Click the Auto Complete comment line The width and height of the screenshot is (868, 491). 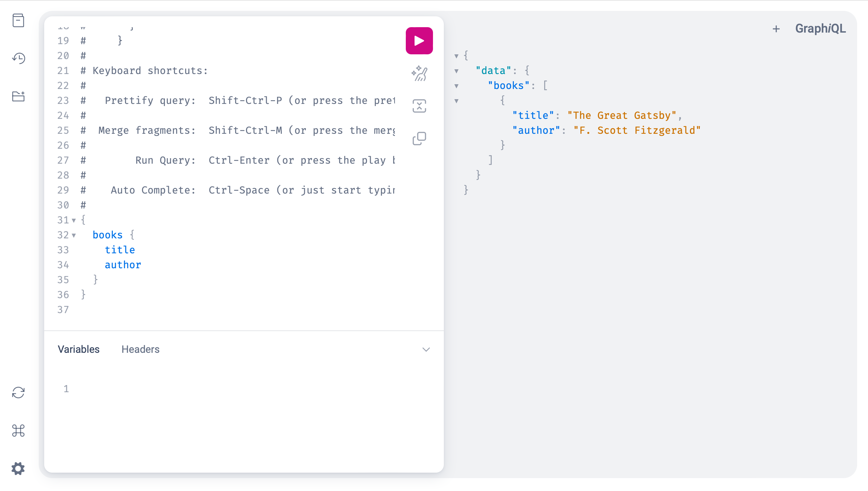(238, 190)
